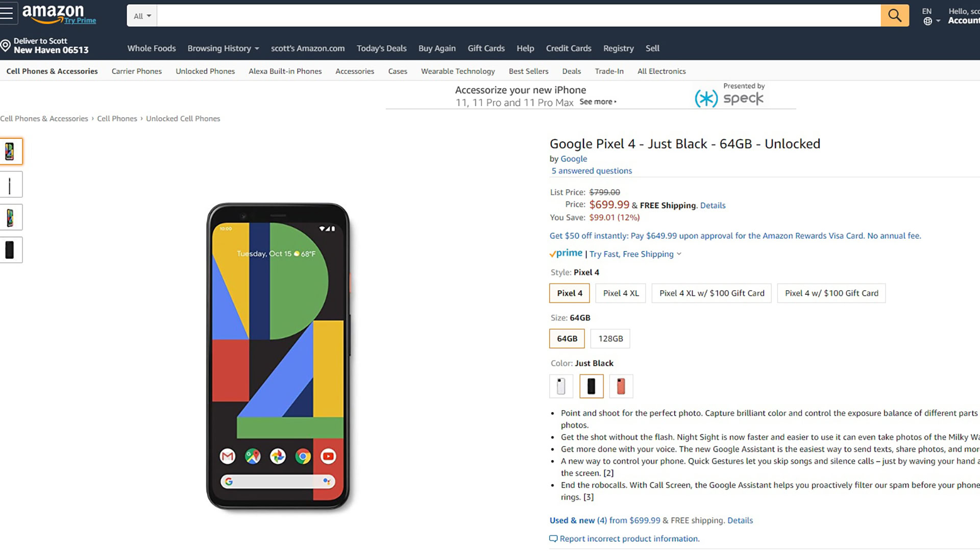Expand the Browsing History menu
Screen dimensions: 980x551
point(223,48)
